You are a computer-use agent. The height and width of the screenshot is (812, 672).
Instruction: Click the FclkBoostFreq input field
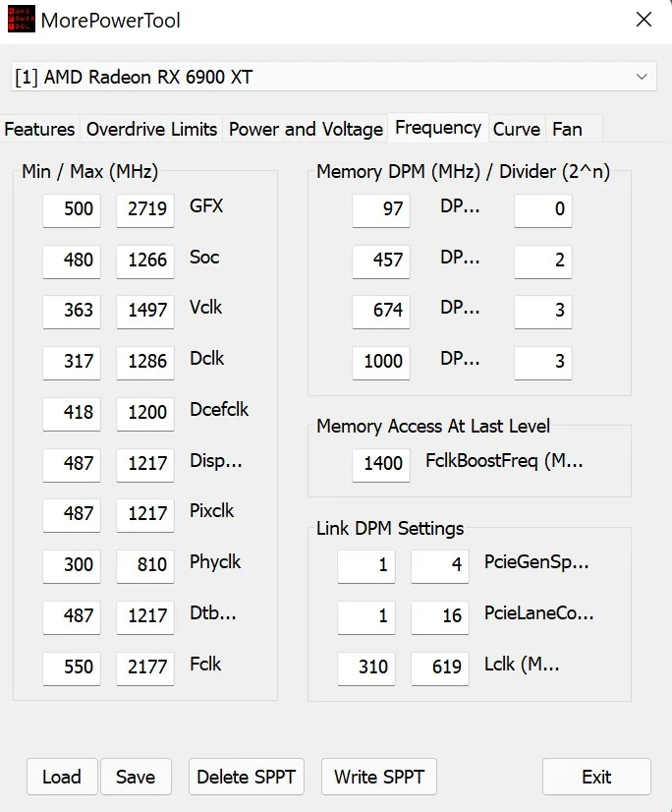[x=381, y=464]
